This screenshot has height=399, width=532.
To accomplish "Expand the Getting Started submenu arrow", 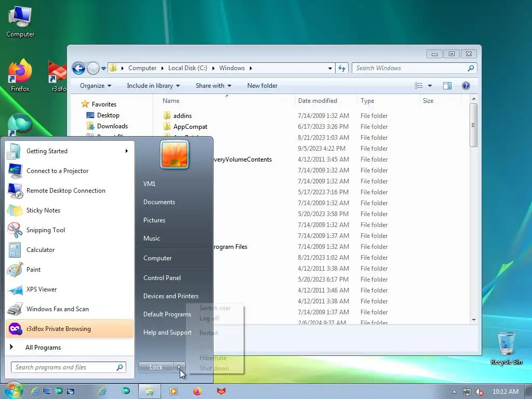I will click(127, 151).
